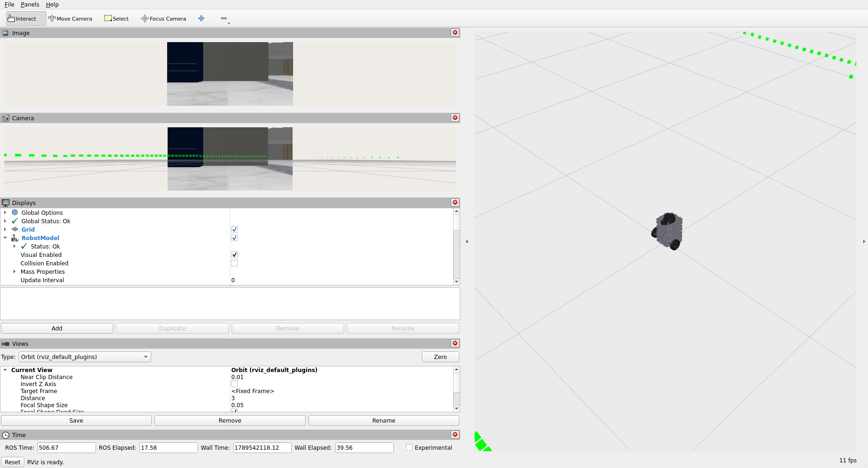Click the RobotModel display icon

click(15, 238)
